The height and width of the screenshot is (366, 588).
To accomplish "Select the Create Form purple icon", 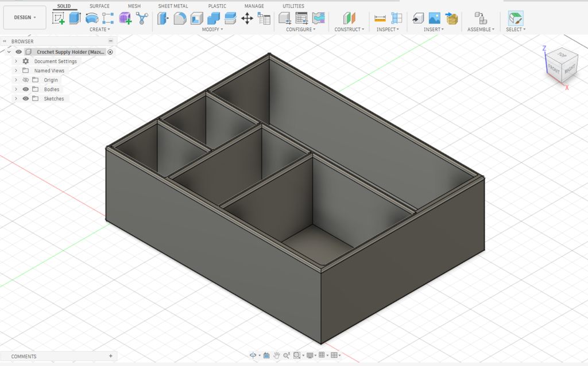I will (x=125, y=18).
